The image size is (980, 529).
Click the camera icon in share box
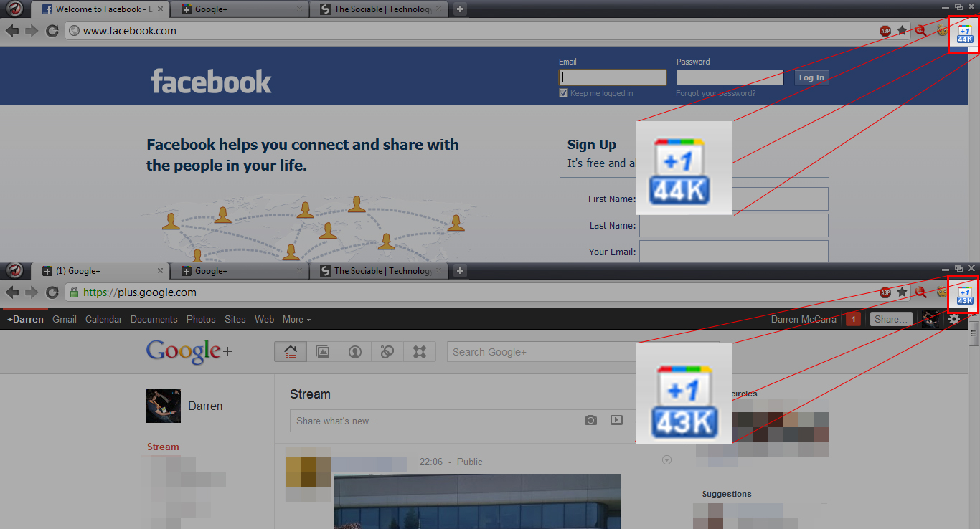590,421
